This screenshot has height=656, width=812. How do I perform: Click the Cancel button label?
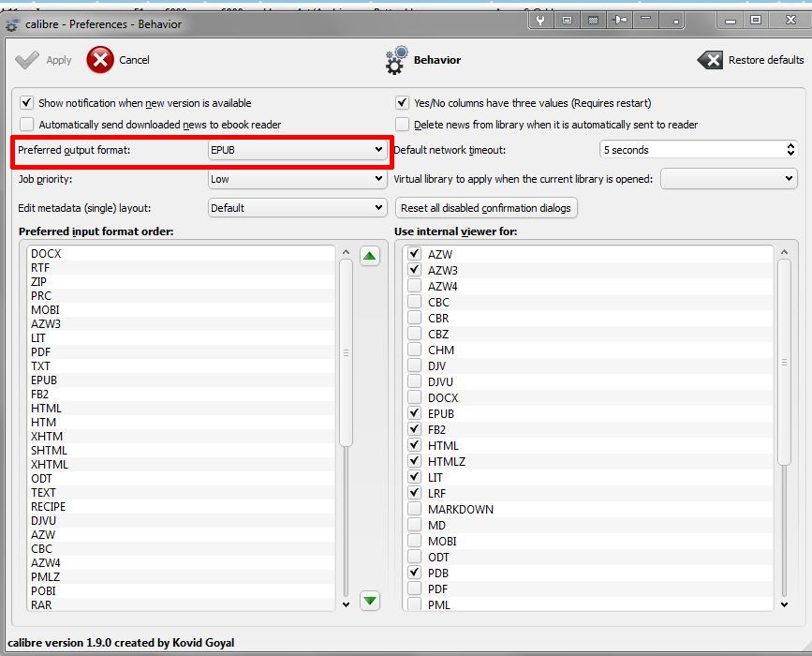coord(134,60)
